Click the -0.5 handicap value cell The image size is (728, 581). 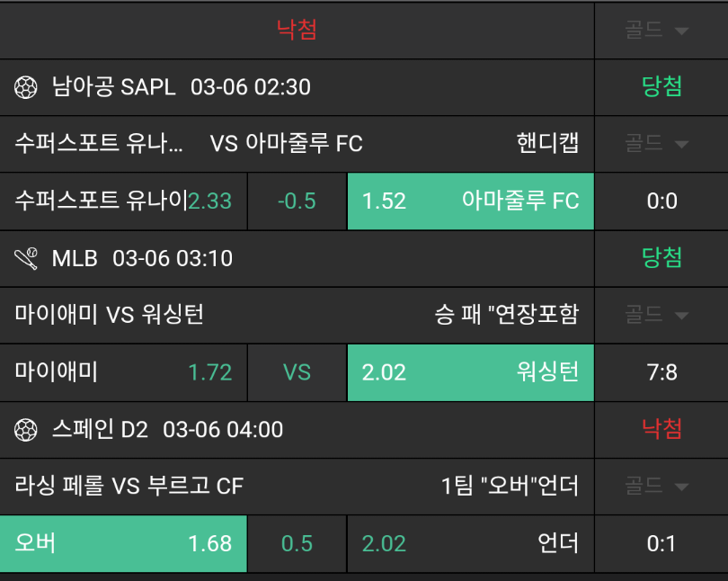pos(297,201)
